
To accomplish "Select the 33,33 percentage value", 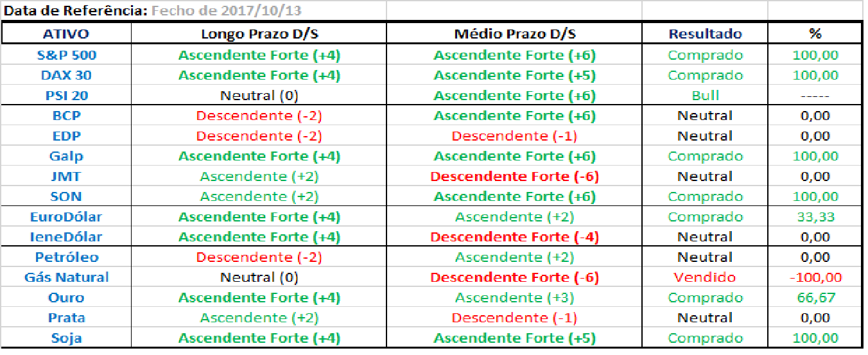I will pos(815,217).
